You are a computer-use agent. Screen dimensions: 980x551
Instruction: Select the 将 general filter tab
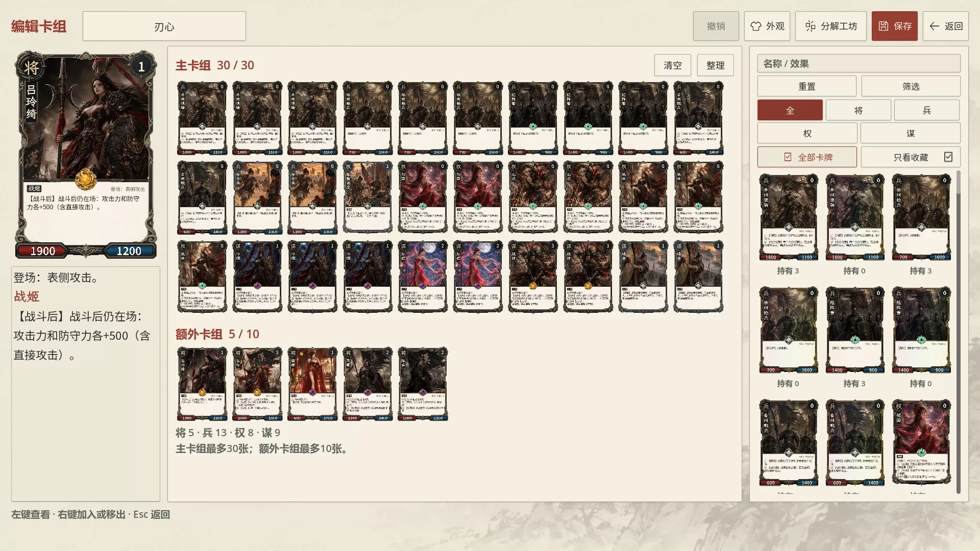pos(858,110)
